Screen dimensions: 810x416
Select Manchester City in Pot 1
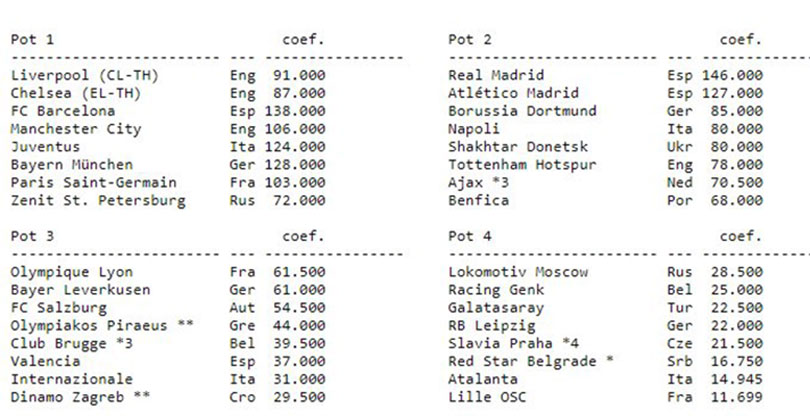(x=76, y=129)
